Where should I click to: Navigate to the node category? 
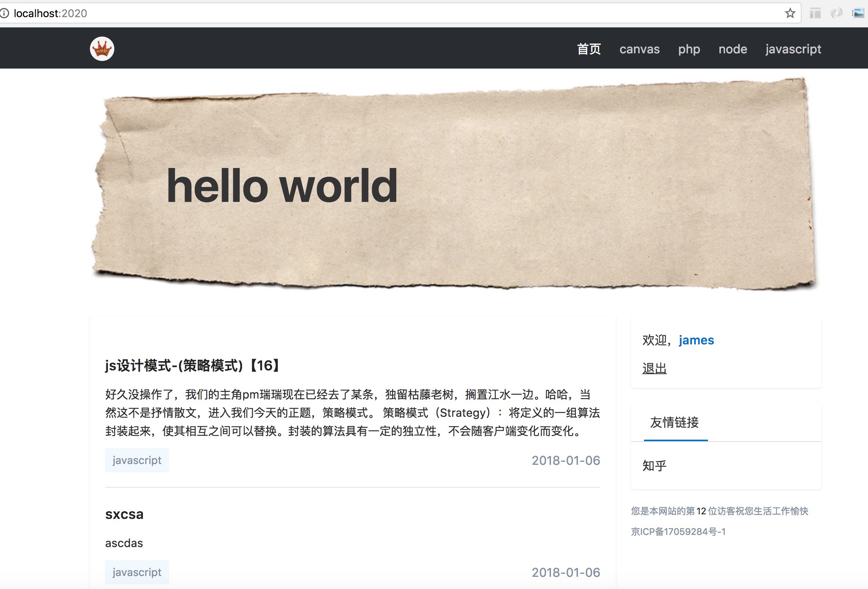[x=733, y=49]
